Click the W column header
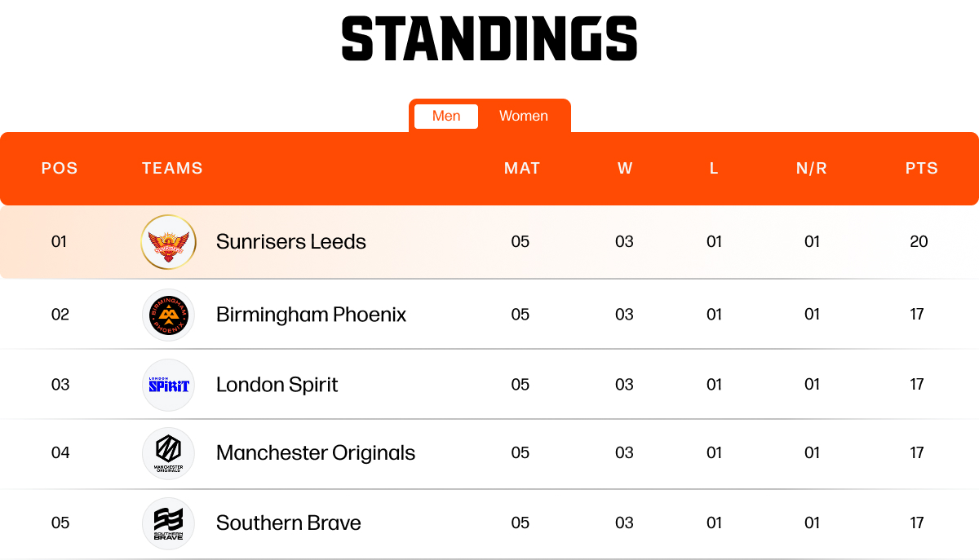 (625, 169)
